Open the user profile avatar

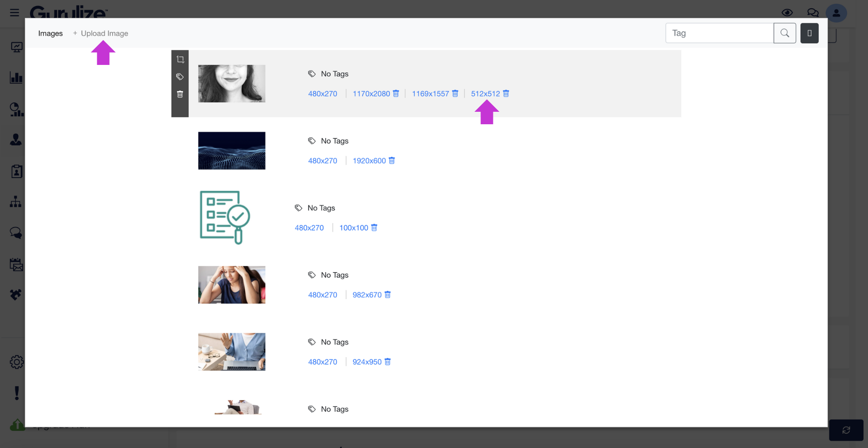coord(836,13)
